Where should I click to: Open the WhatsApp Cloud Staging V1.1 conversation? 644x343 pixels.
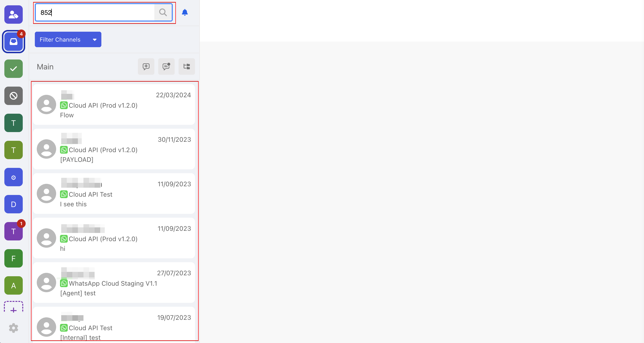114,283
